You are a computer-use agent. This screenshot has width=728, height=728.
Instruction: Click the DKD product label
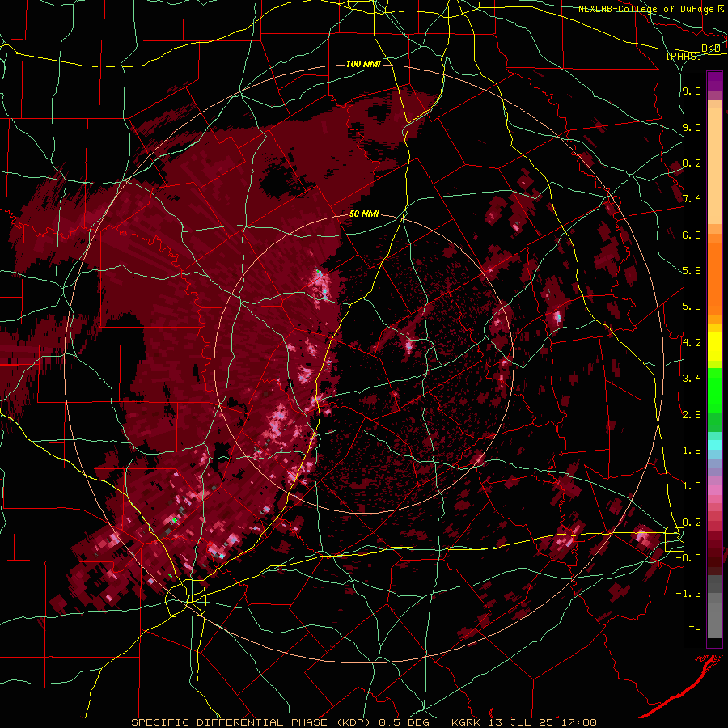[x=711, y=49]
